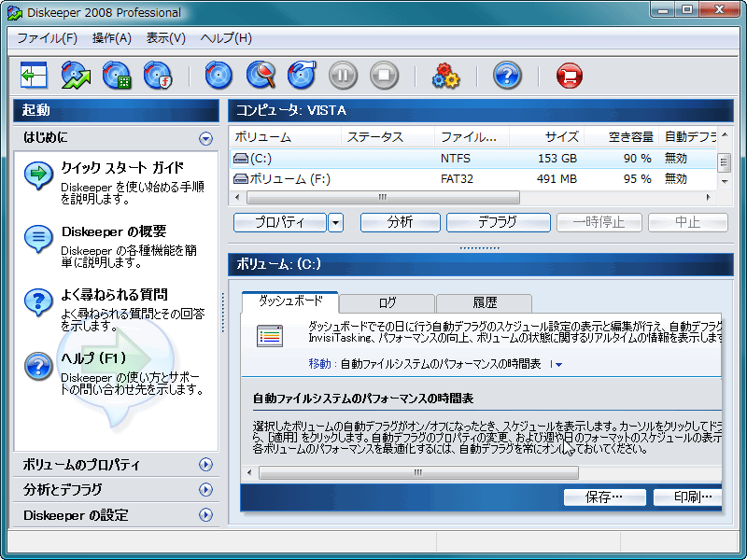Click the 491 MB size value
Image resolution: width=747 pixels, height=560 pixels.
[557, 179]
